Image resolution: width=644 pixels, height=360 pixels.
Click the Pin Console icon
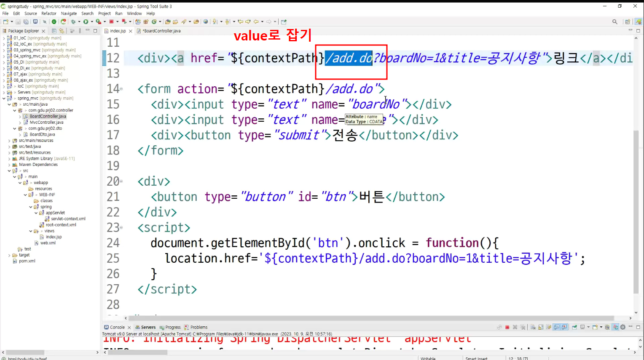point(574,327)
